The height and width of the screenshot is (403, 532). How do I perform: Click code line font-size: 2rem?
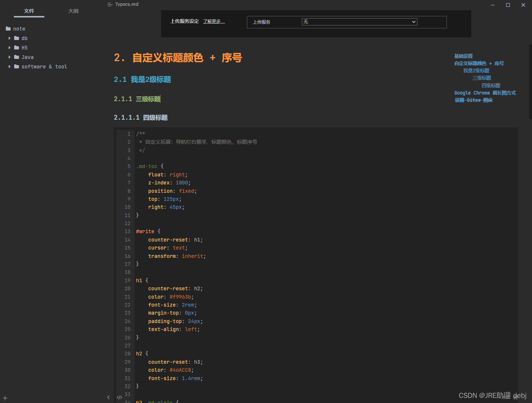[x=172, y=305]
